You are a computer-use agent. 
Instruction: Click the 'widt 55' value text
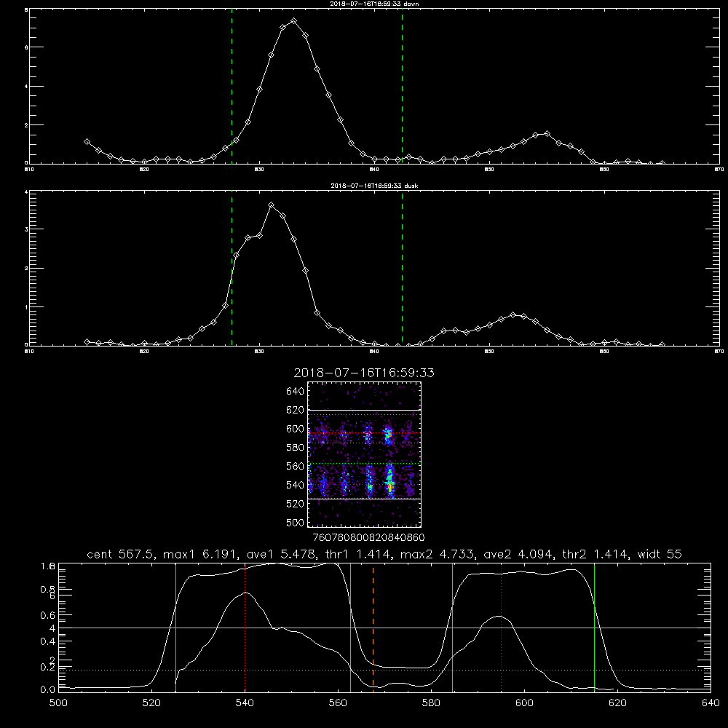pyautogui.click(x=660, y=554)
